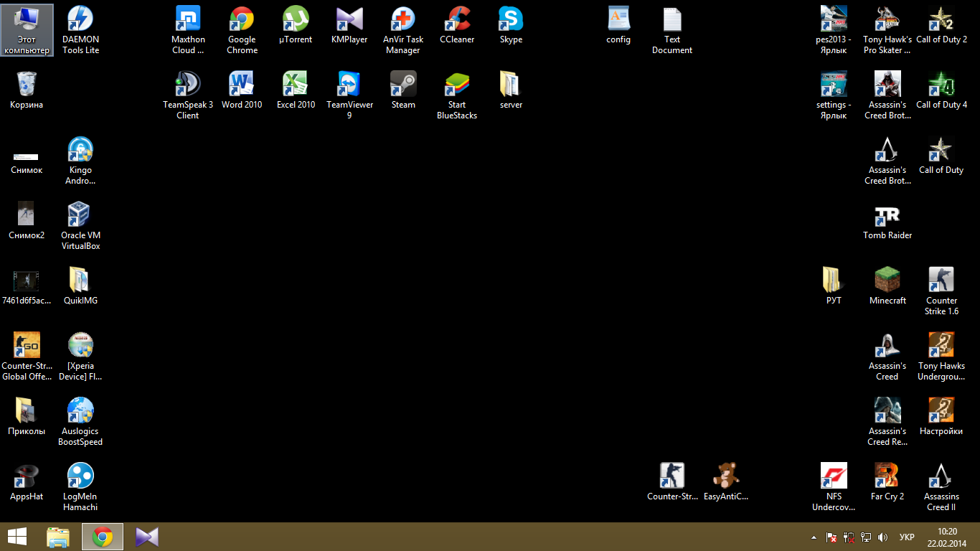This screenshot has width=980, height=551.
Task: Click the Oracle VM VirtualBox shortcut
Action: tap(80, 226)
